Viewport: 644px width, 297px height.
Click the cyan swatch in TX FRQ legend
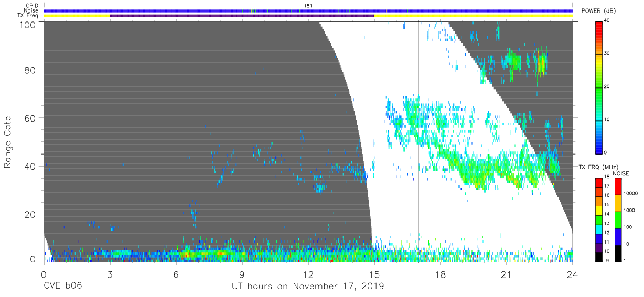[599, 228]
